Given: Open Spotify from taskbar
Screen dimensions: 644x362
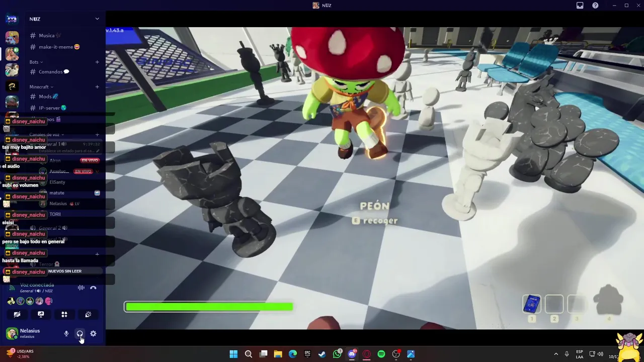Looking at the screenshot, I should coord(381,354).
